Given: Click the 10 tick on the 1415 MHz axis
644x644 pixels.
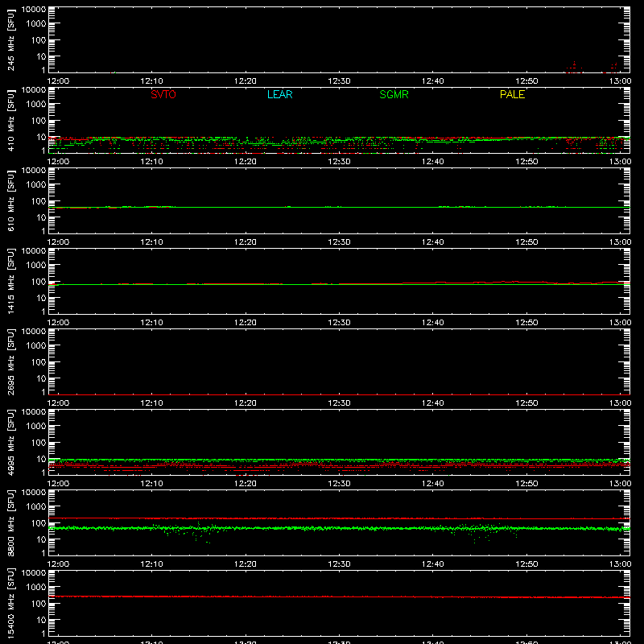Looking at the screenshot, I should 41,298.
